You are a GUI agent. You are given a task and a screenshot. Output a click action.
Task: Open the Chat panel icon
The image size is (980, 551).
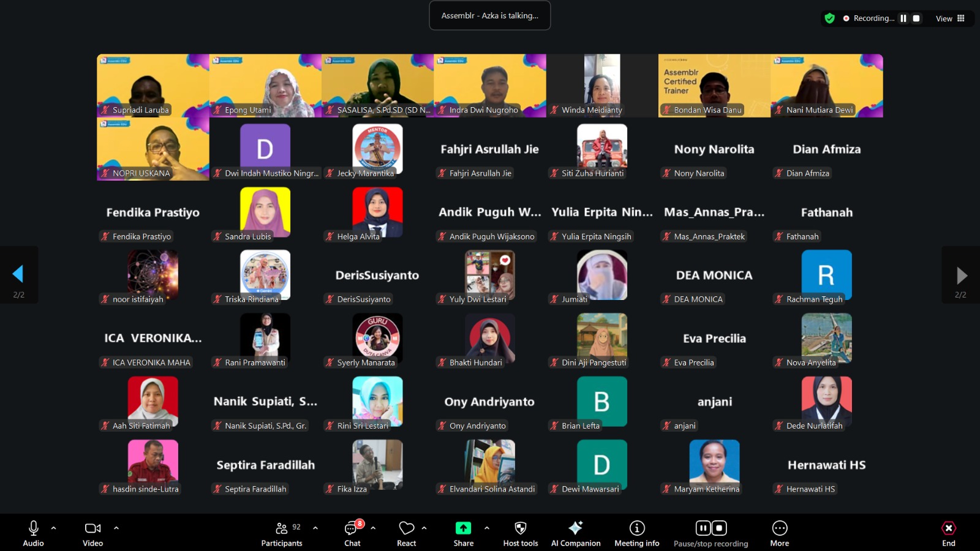[x=352, y=528]
